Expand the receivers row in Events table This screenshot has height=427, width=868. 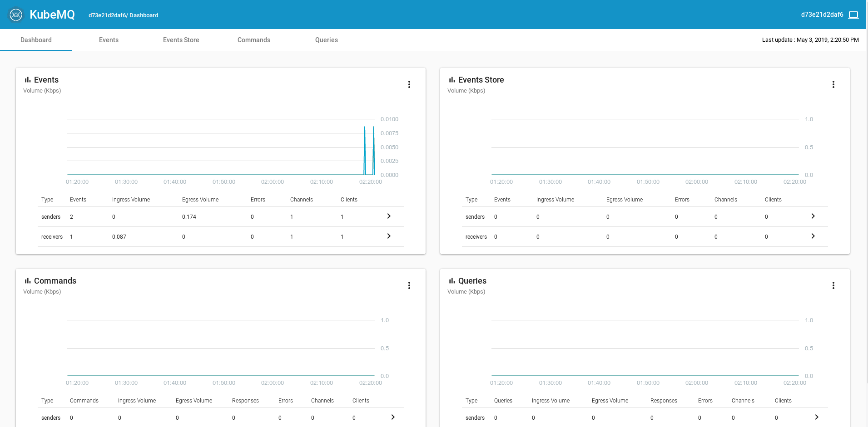388,236
